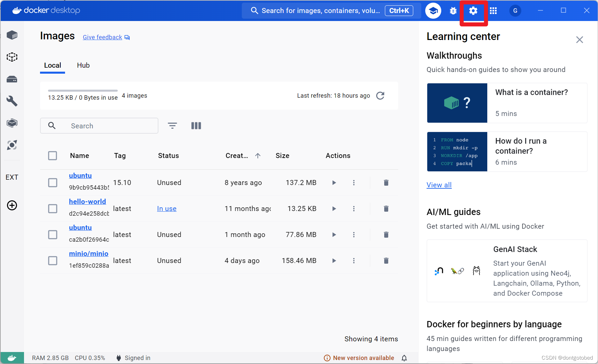Click the Signed in status text
The height and width of the screenshot is (364, 598).
coord(137,358)
